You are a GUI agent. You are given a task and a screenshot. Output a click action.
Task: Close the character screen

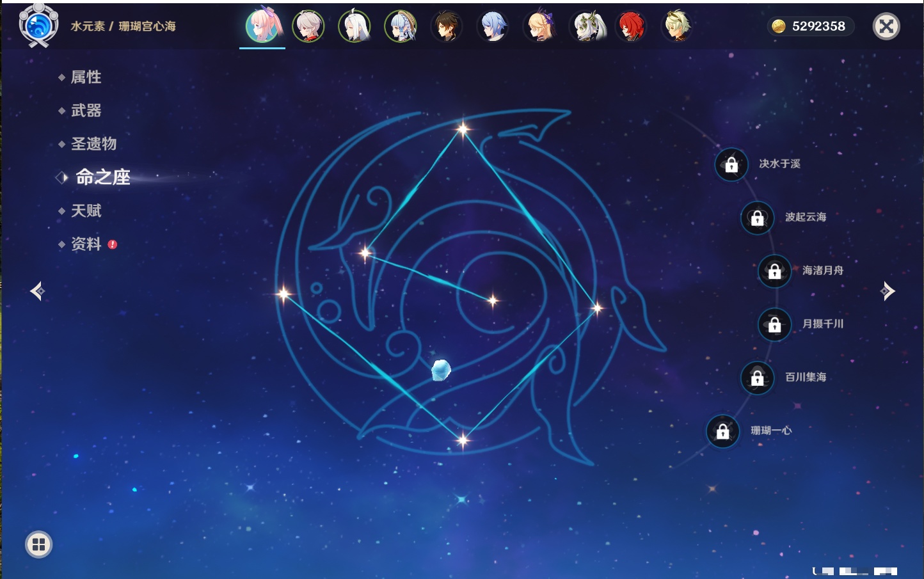click(886, 26)
